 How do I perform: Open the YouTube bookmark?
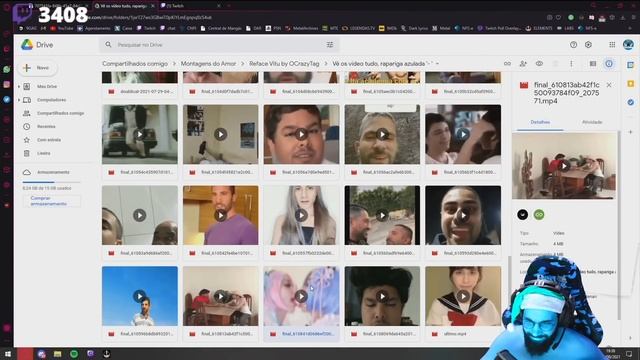(62, 28)
